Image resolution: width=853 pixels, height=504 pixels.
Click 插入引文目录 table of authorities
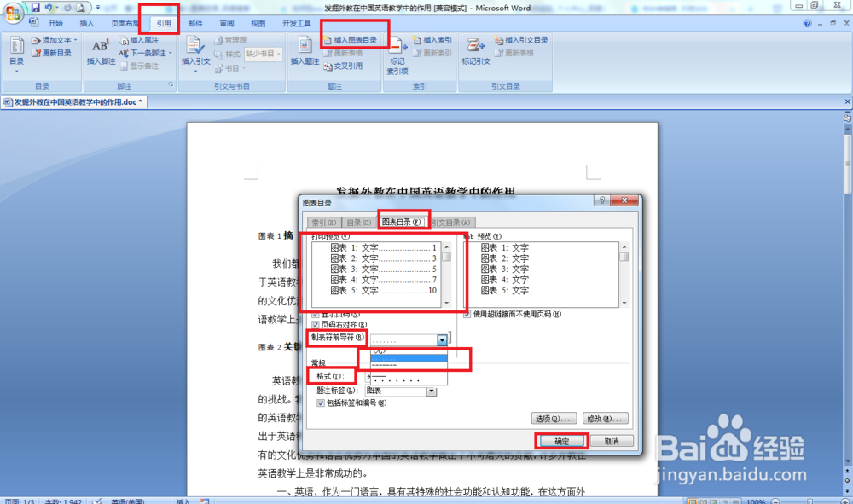(521, 40)
